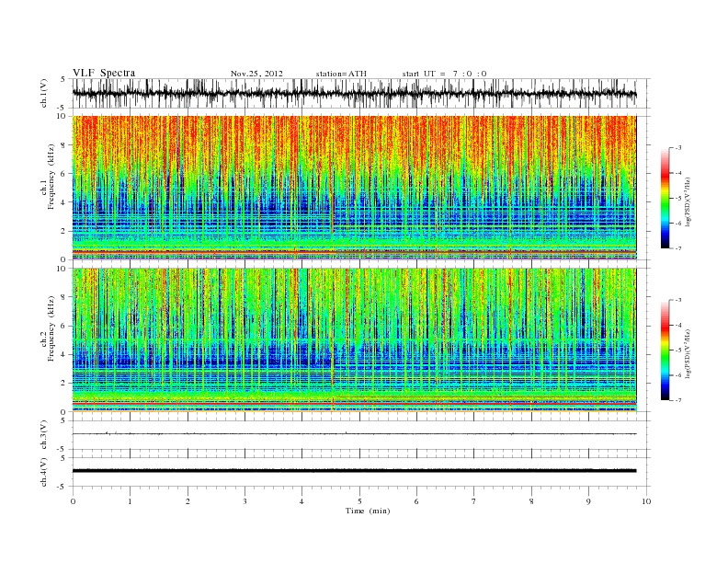Click the ch.2 "Frequency (kHz)" axis label
Screen dimensions: 728x563
coord(51,327)
